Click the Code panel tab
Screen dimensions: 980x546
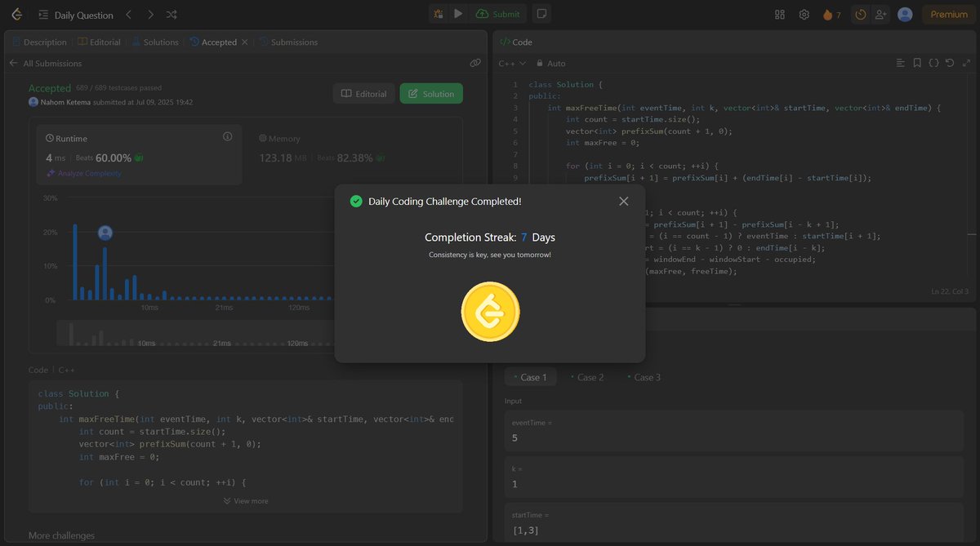coord(515,42)
